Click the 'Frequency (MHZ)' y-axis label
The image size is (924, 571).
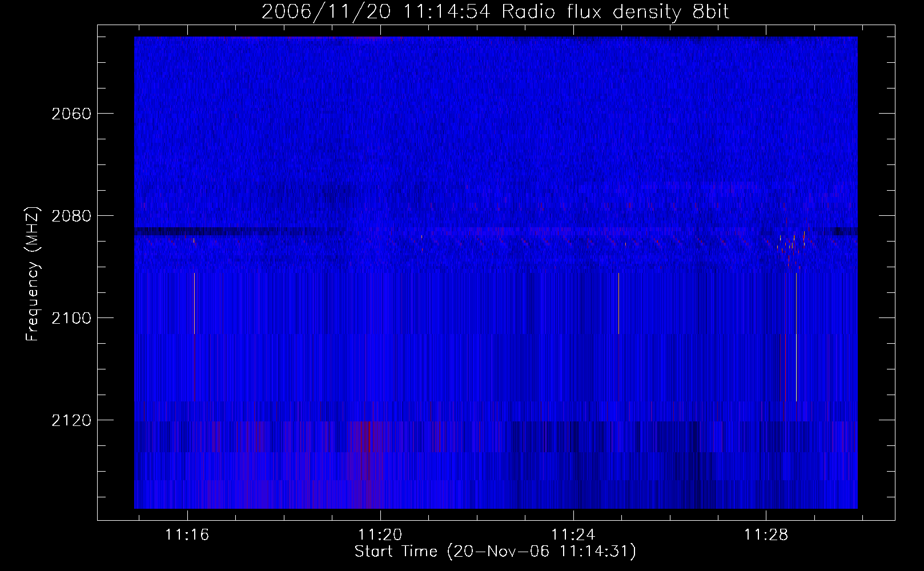click(33, 274)
